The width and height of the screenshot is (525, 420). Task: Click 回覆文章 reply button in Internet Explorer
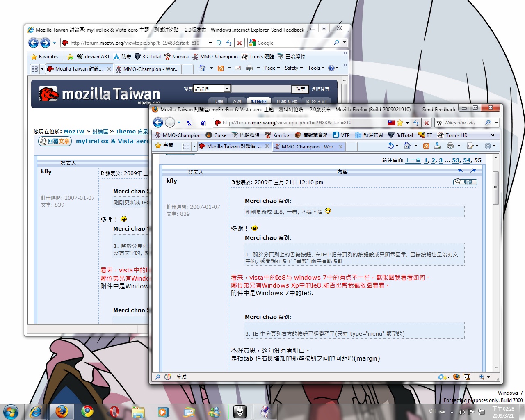pos(55,141)
